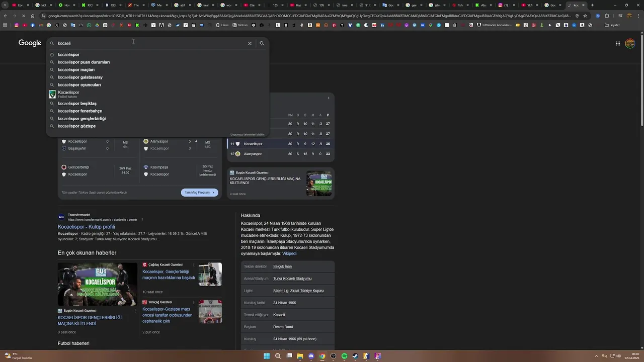The height and width of the screenshot is (362, 644).
Task: Click the Google logo
Action: [x=30, y=43]
